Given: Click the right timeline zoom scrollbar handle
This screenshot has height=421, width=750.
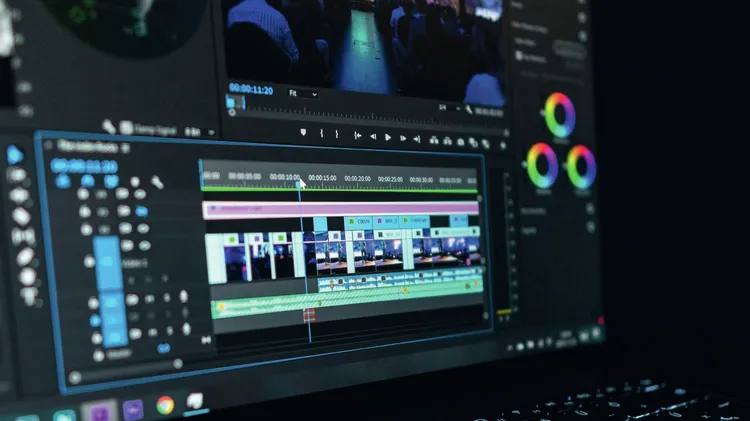Looking at the screenshot, I should click(x=178, y=364).
